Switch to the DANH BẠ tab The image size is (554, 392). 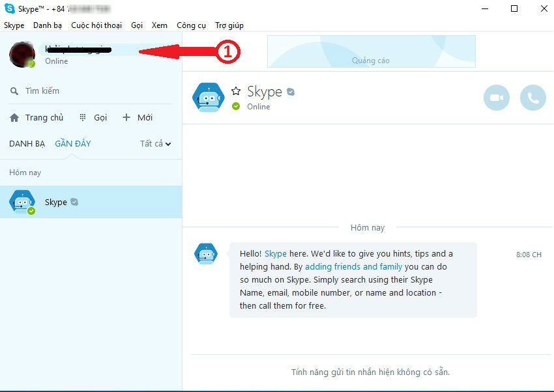pyautogui.click(x=26, y=143)
